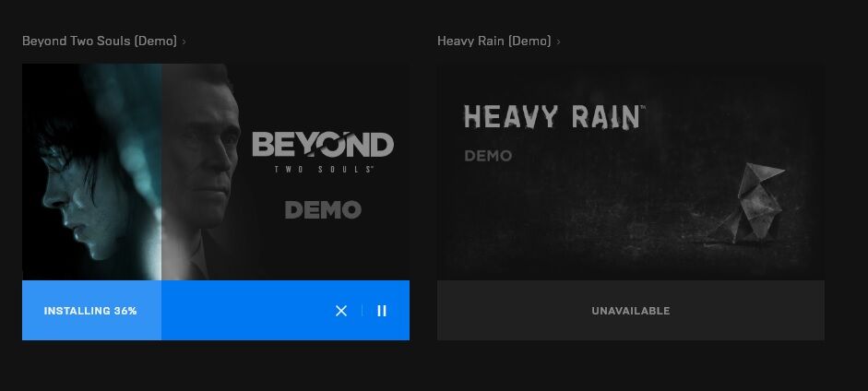Screen dimensions: 868x391
Task: Pause the Beyond Two Souls download
Action: coord(381,311)
